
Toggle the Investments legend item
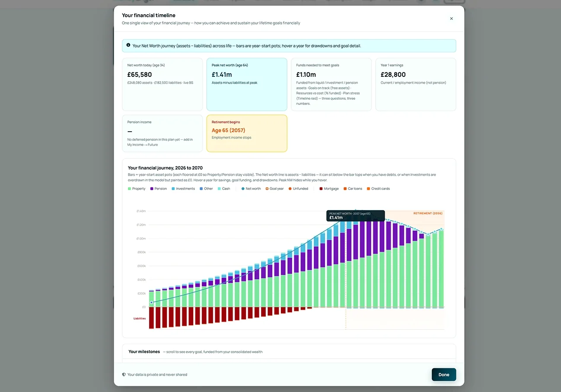183,189
